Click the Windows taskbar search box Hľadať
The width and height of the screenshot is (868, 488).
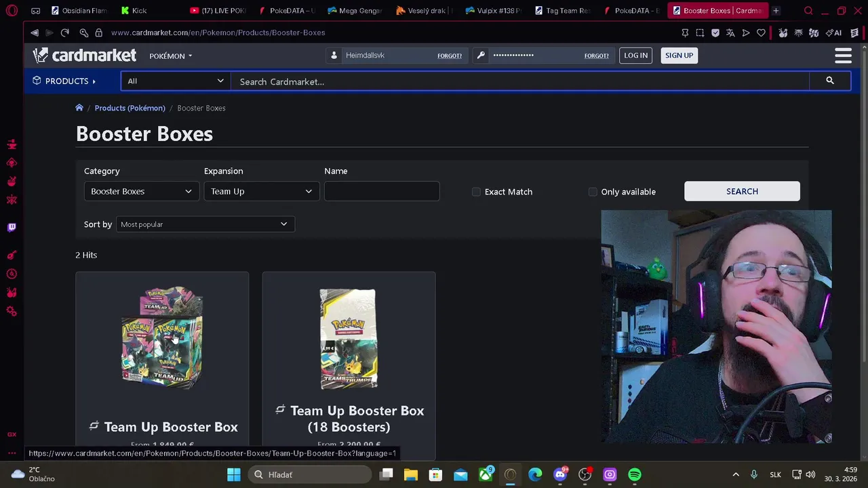pos(309,474)
